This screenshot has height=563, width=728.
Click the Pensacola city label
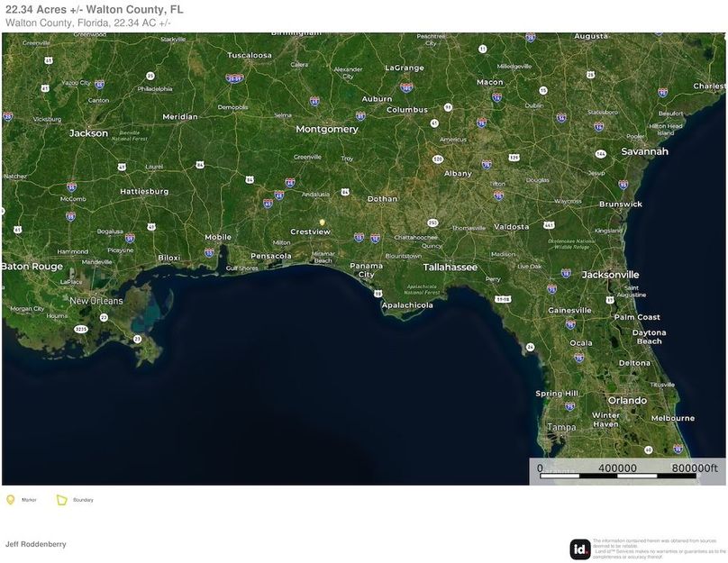[x=270, y=256]
